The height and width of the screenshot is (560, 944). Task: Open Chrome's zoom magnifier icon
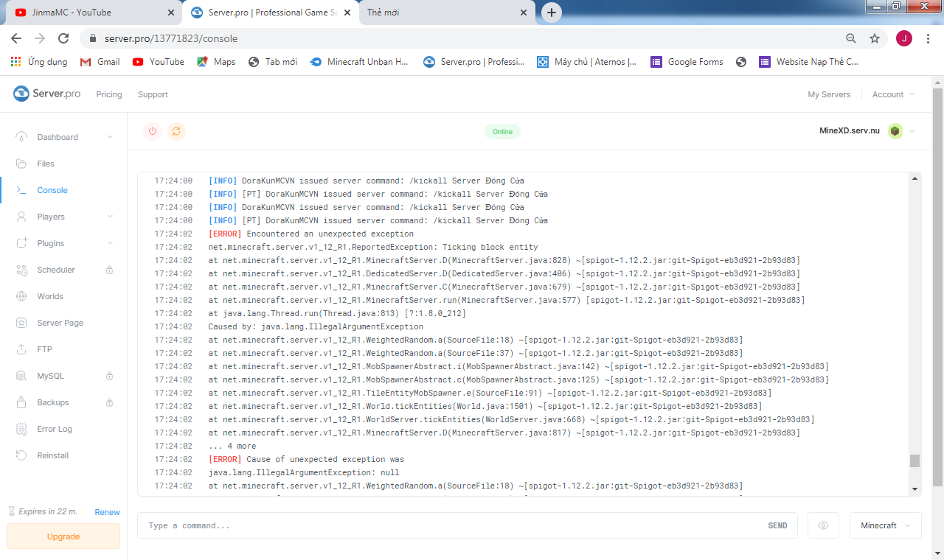coord(851,38)
